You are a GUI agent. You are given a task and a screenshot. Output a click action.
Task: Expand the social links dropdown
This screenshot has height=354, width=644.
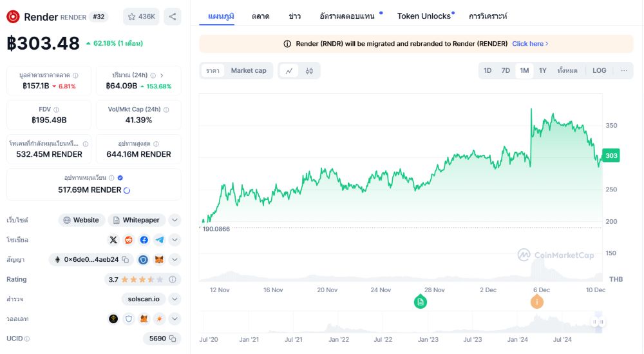pos(175,240)
